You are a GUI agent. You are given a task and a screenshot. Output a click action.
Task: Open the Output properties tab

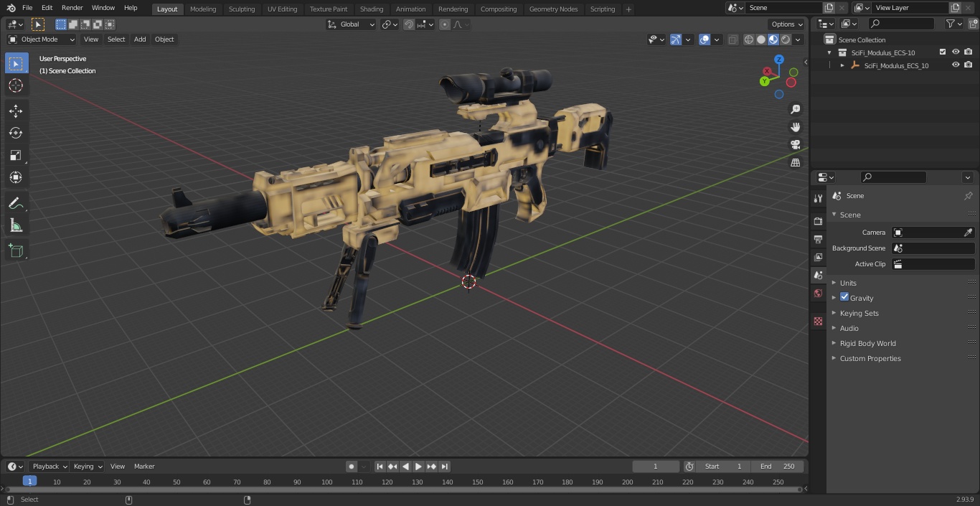(818, 239)
